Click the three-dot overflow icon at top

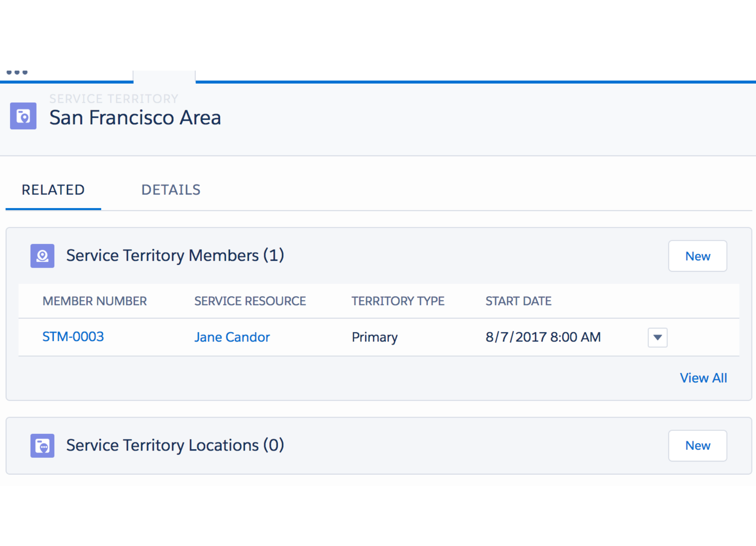pos(17,72)
